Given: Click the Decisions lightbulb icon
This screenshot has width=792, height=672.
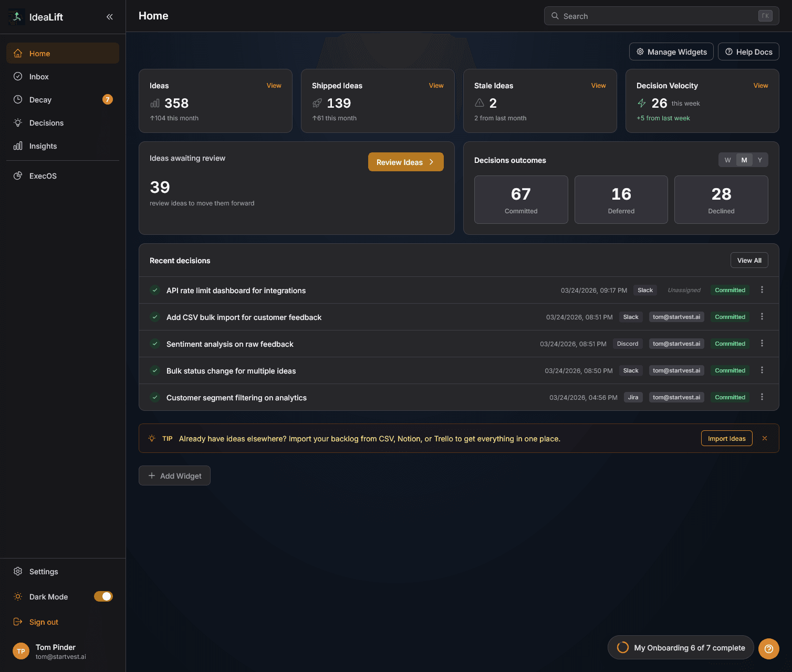Looking at the screenshot, I should (18, 122).
